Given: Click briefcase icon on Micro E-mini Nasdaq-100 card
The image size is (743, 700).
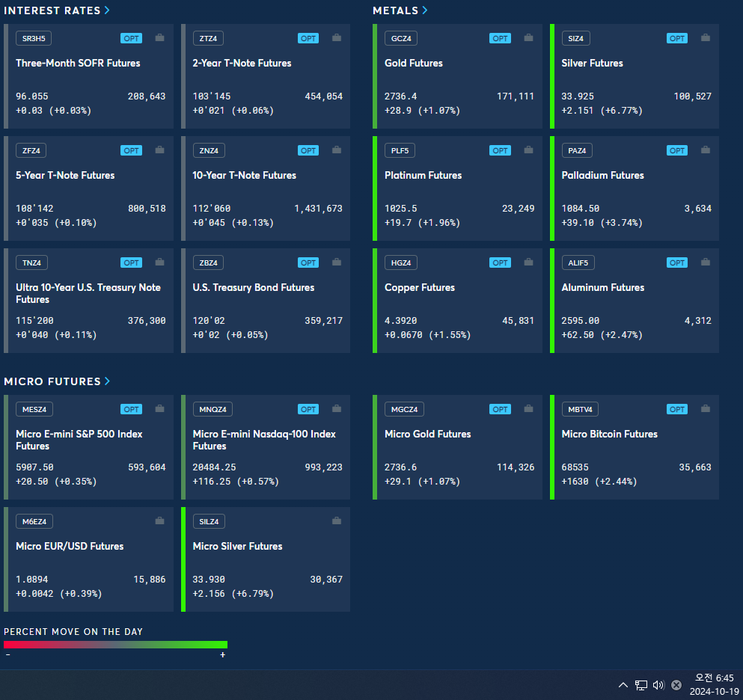Looking at the screenshot, I should (x=337, y=409).
